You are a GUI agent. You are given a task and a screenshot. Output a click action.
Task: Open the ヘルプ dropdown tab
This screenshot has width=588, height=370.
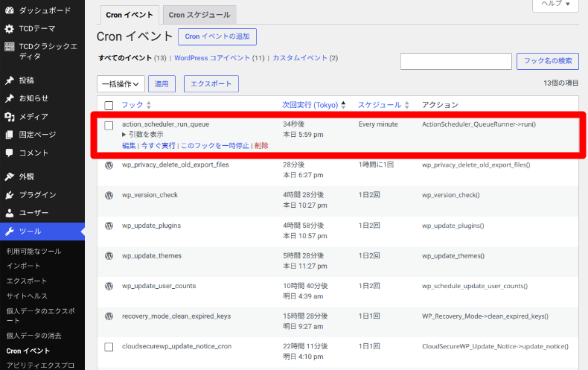click(555, 4)
